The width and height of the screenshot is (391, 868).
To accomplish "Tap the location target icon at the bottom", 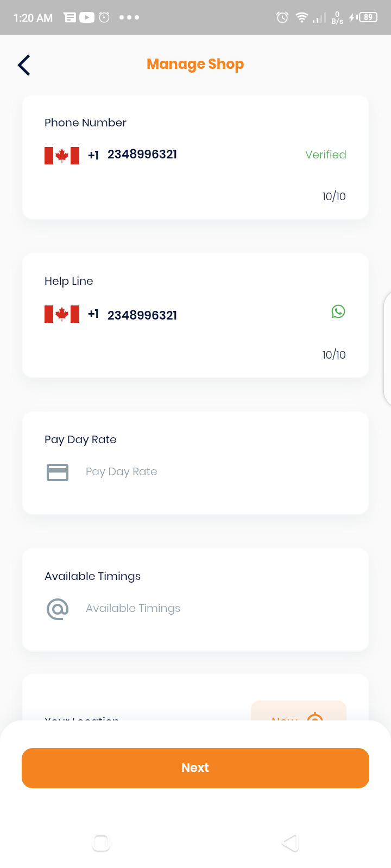I will (315, 717).
